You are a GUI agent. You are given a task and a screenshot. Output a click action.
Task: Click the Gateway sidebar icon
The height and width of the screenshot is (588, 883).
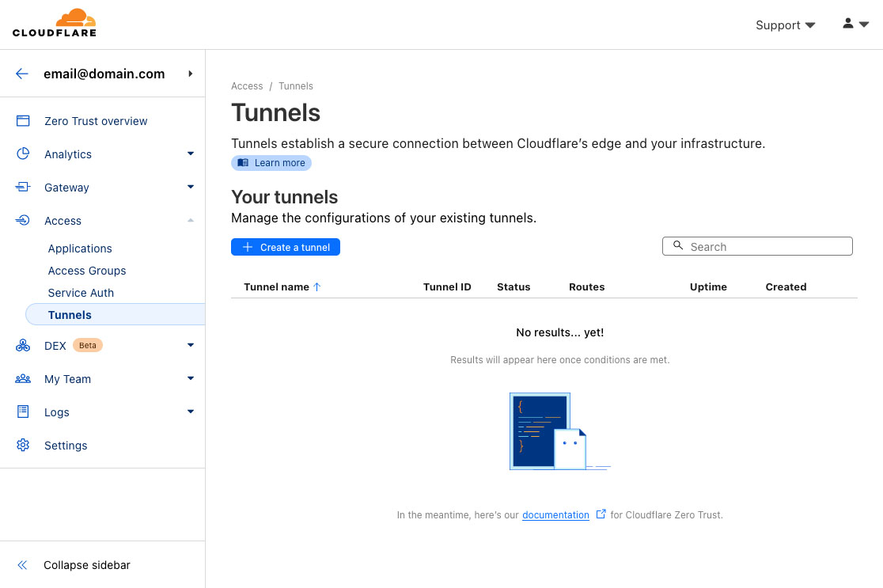23,188
